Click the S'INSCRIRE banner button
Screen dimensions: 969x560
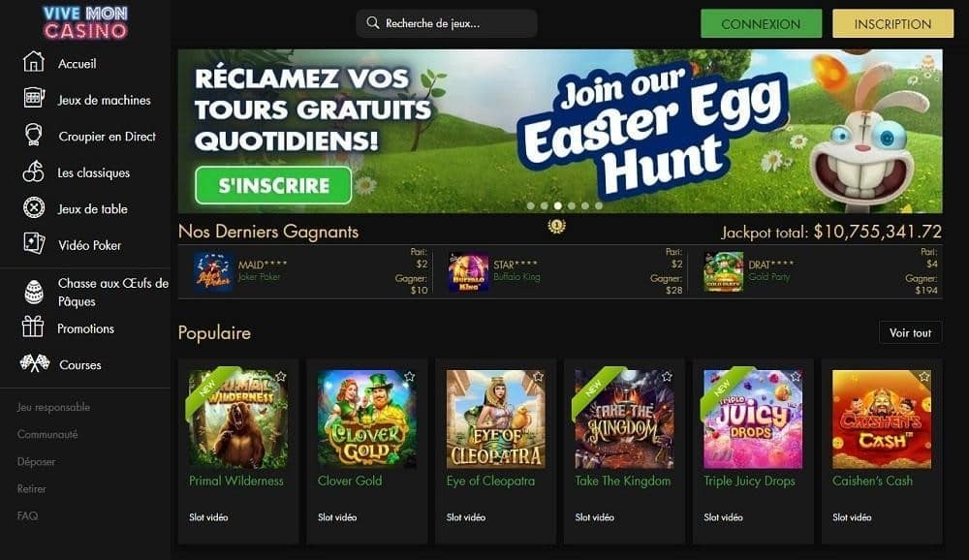point(273,185)
